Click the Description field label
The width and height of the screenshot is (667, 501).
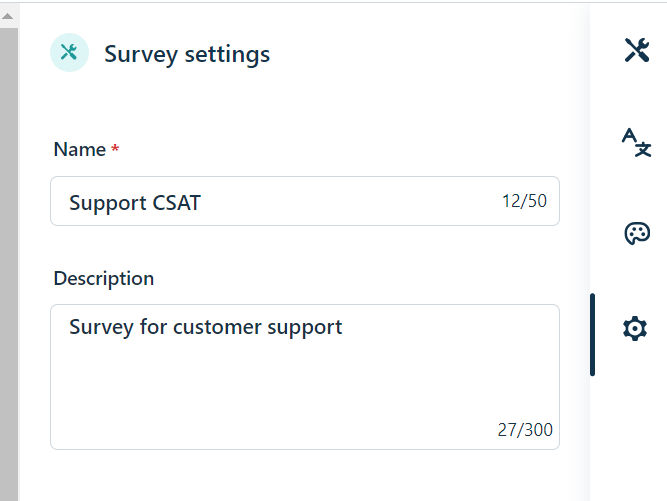[x=104, y=278]
